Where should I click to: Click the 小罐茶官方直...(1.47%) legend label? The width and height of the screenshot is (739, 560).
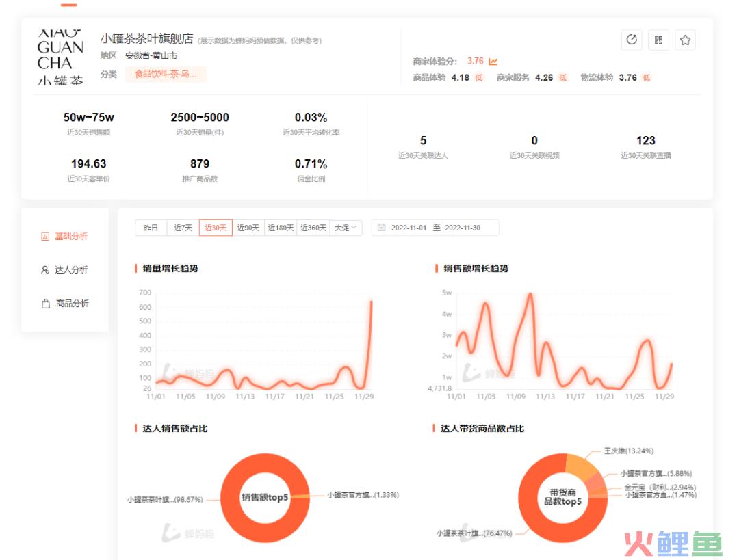pyautogui.click(x=661, y=495)
